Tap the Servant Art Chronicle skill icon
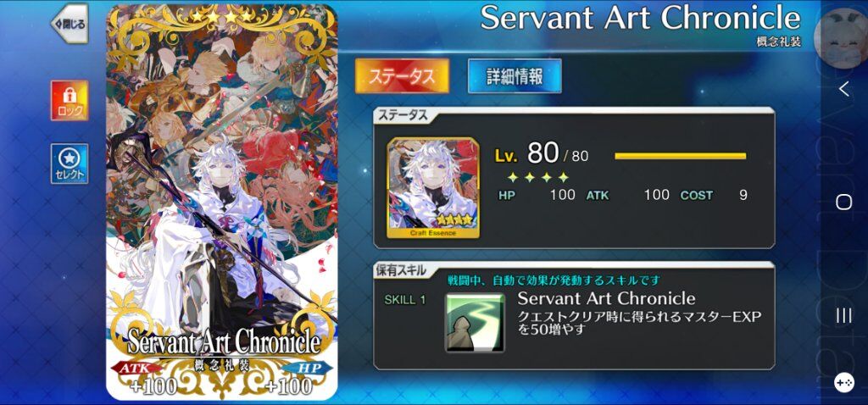This screenshot has height=405, width=868. point(475,323)
